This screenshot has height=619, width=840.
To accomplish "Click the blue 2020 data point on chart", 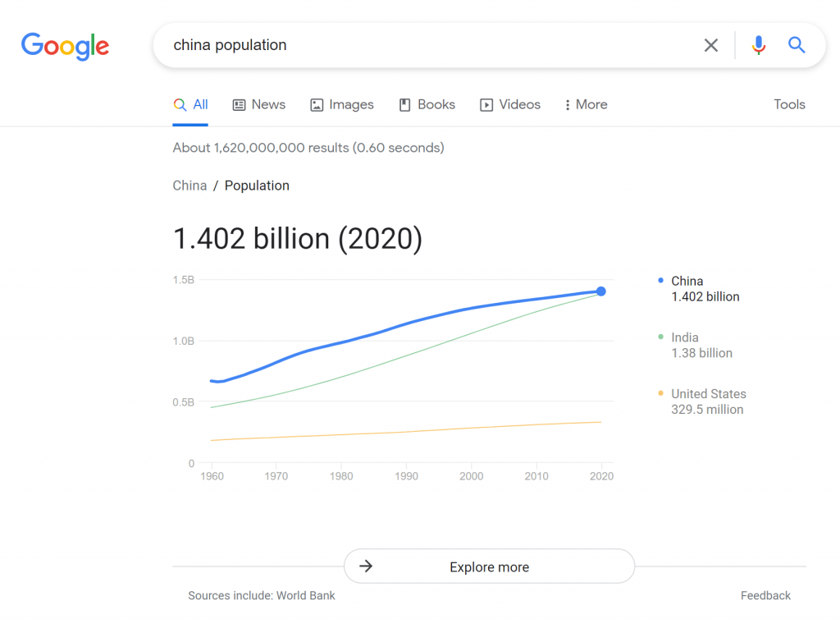I will (x=601, y=291).
